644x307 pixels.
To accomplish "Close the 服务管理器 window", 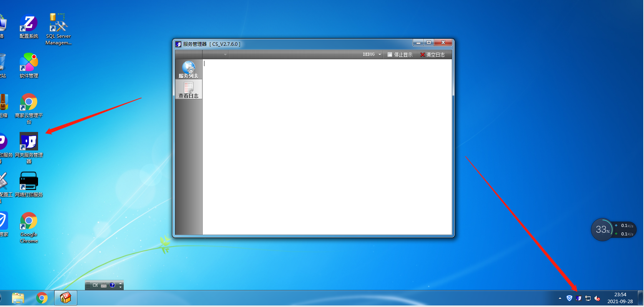I will pyautogui.click(x=443, y=42).
